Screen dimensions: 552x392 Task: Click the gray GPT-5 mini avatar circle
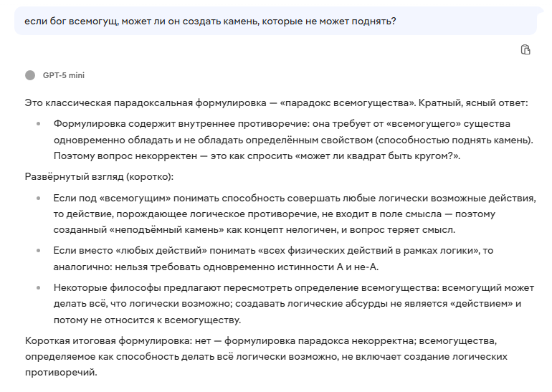(x=29, y=75)
